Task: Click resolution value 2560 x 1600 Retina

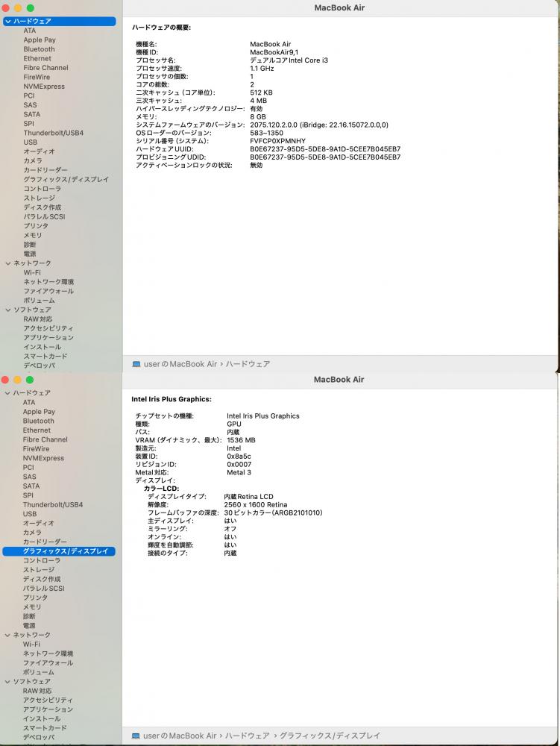Action: [x=256, y=505]
